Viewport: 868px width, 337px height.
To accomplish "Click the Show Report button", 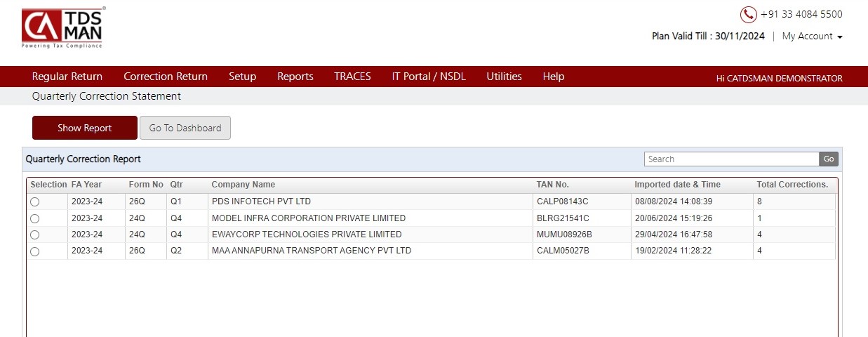I will coord(85,128).
